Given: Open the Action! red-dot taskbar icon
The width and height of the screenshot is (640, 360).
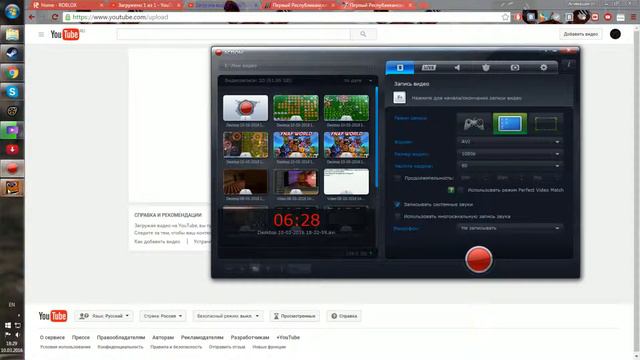Looking at the screenshot, I should 12,169.
